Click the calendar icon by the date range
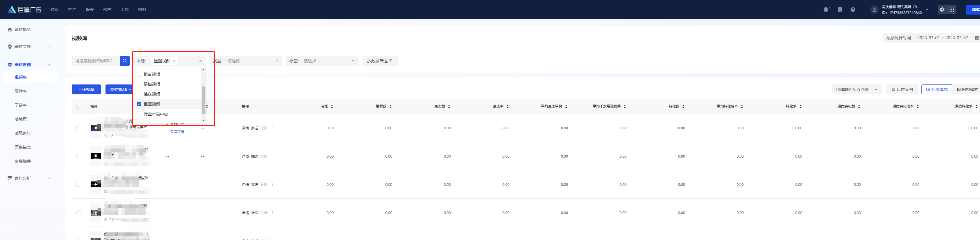This screenshot has height=240, width=980. (x=977, y=38)
